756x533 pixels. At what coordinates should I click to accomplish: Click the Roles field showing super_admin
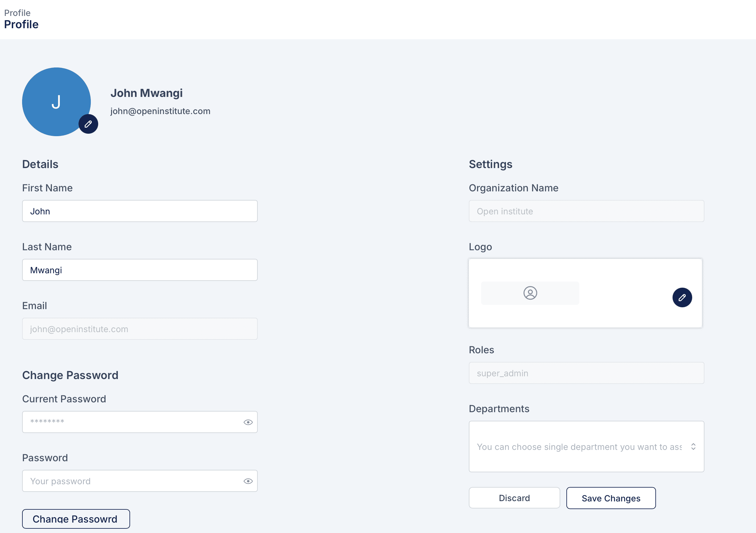[x=586, y=373]
